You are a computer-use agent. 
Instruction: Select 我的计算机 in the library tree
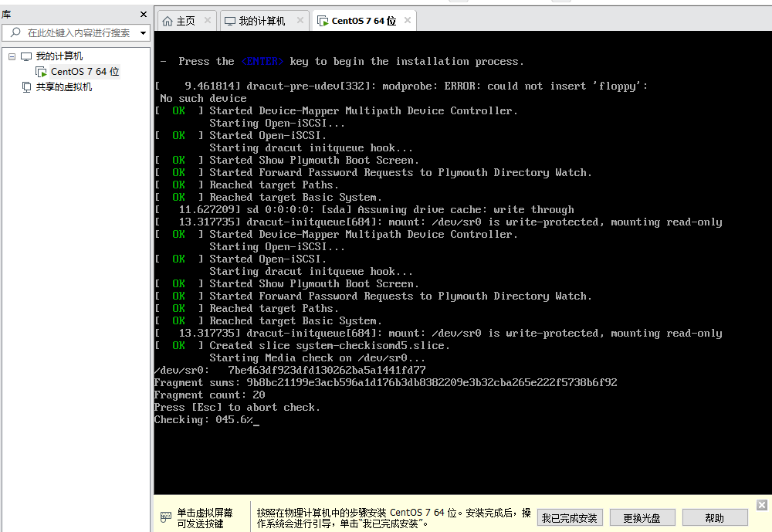(59, 56)
